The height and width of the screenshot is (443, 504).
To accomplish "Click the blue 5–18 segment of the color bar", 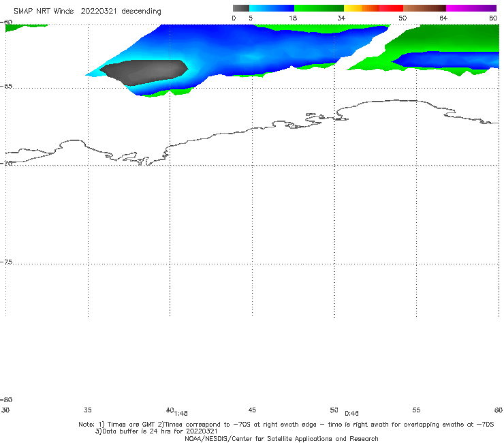I will (x=272, y=8).
